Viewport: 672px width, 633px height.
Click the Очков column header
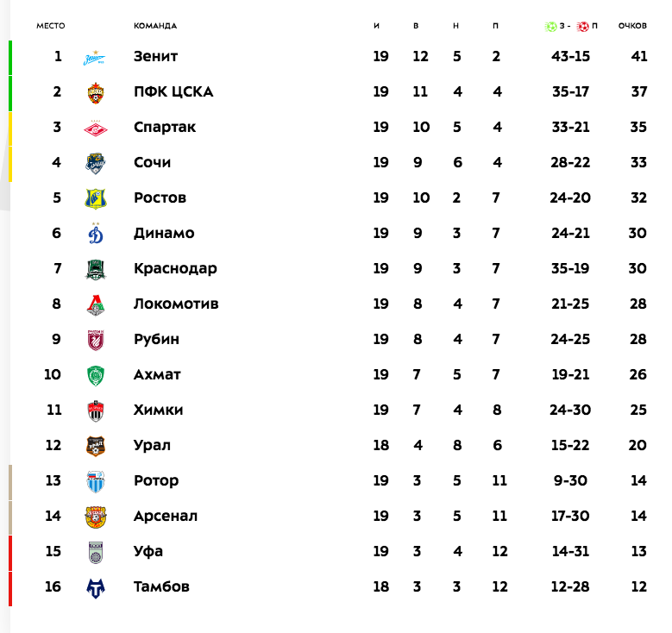[632, 26]
